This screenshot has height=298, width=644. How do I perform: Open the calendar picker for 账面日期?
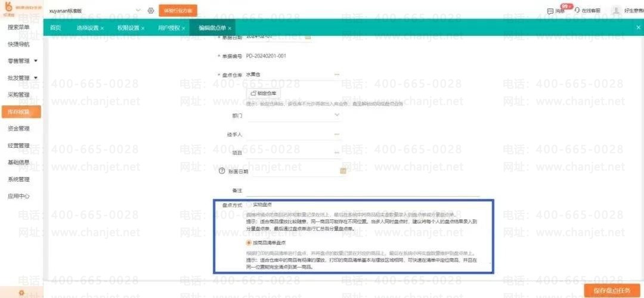click(343, 171)
